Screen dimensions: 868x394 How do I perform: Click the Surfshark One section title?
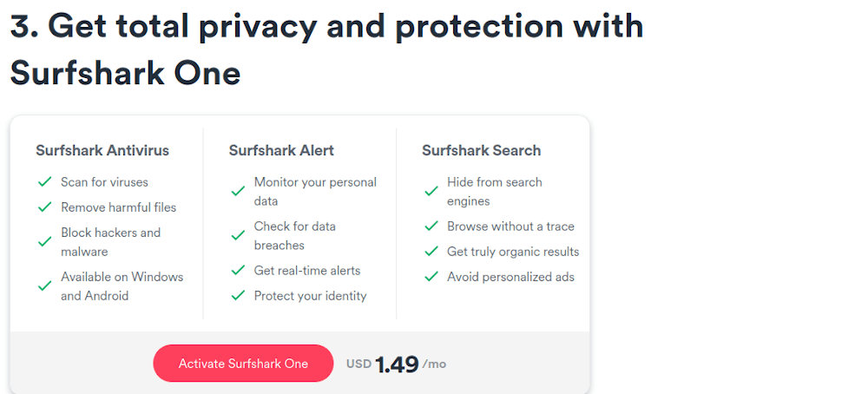[326, 49]
